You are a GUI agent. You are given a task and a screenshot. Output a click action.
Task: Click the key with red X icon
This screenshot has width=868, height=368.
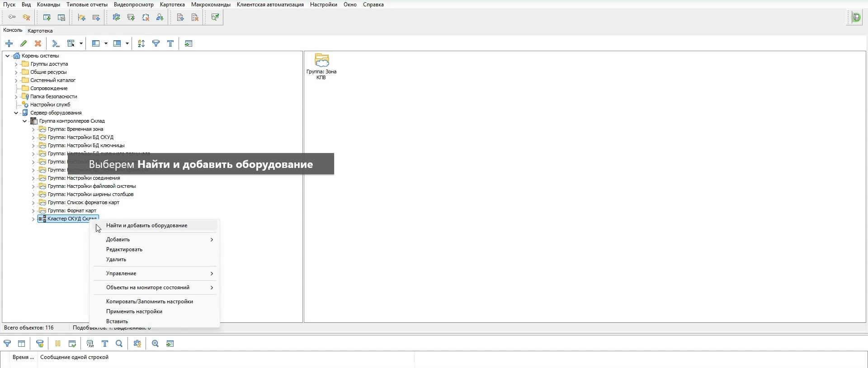[x=27, y=18]
